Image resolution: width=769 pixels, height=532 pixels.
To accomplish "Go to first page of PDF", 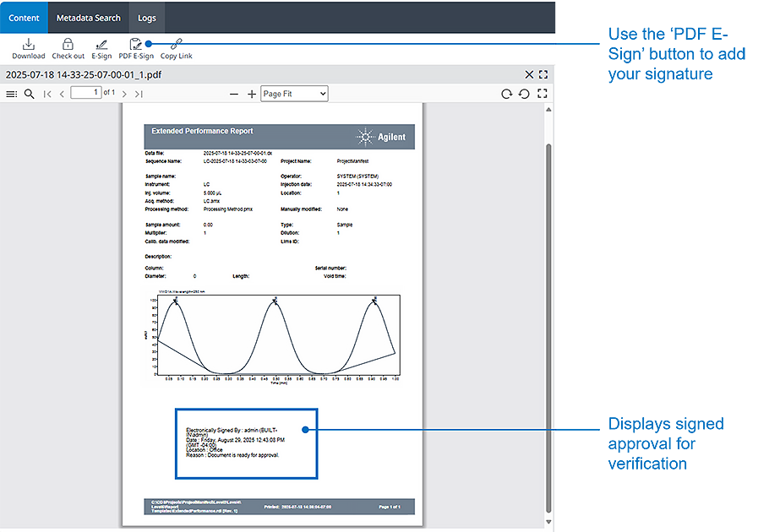I will coord(47,94).
